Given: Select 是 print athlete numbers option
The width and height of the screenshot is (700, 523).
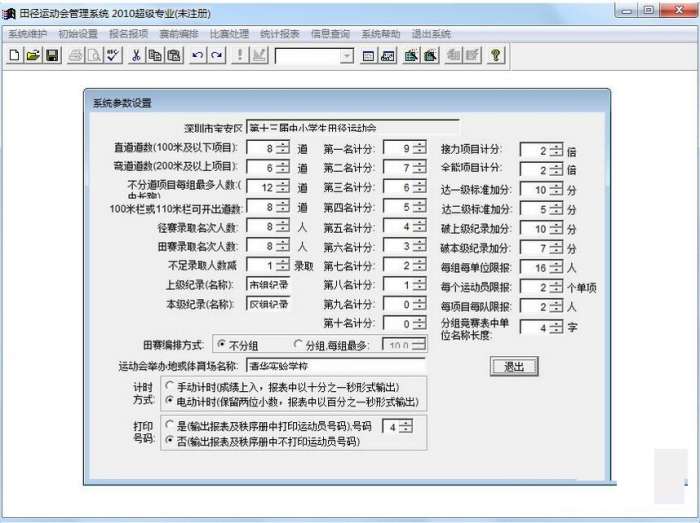Looking at the screenshot, I should coord(169,425).
